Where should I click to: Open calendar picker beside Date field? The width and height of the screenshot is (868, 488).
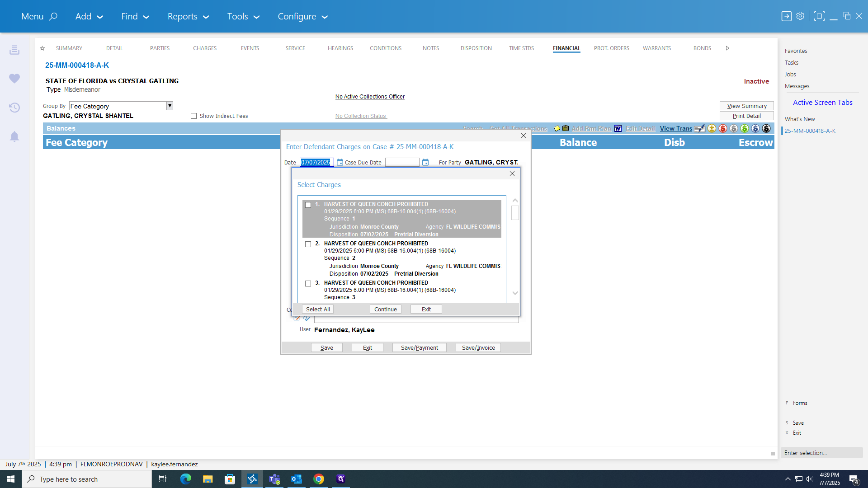tap(340, 162)
